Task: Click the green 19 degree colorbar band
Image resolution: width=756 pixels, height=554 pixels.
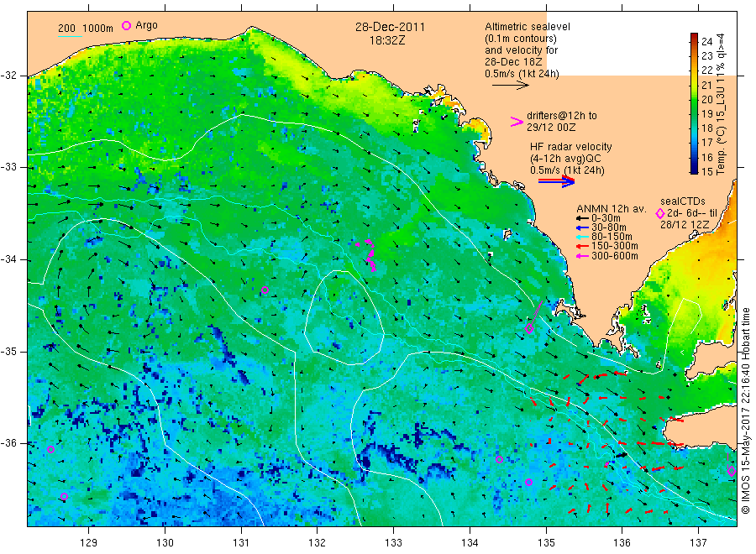Action: (x=694, y=113)
